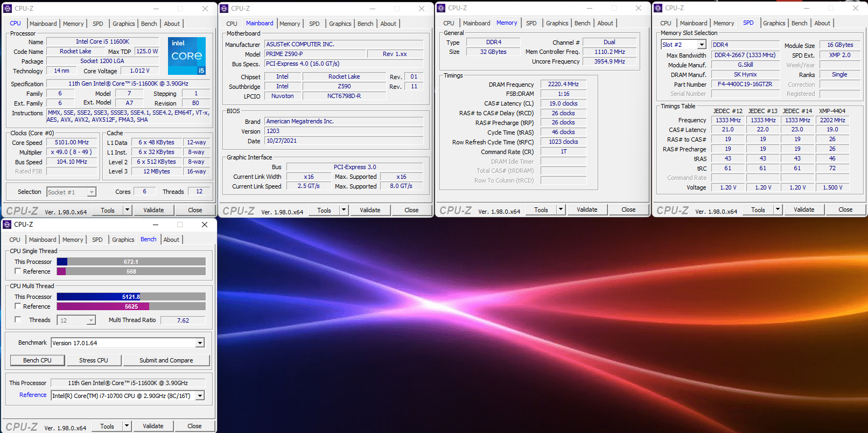Click the CPU-Z app icon in SPD window title bar
Image resolution: width=868 pixels, height=433 pixels.
(658, 8)
